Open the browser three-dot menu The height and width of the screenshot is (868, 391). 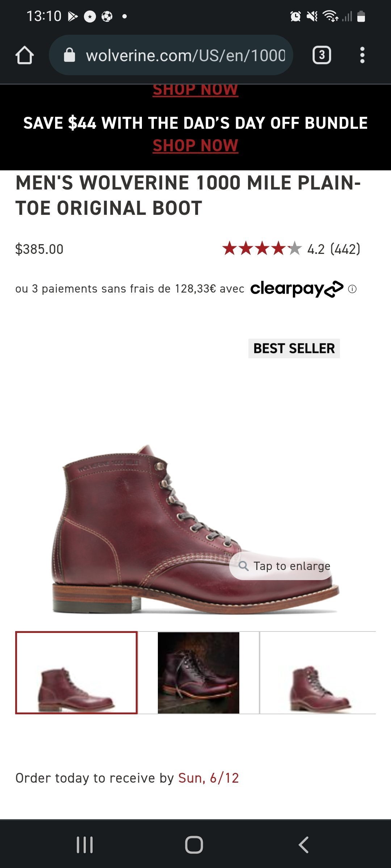(x=362, y=55)
